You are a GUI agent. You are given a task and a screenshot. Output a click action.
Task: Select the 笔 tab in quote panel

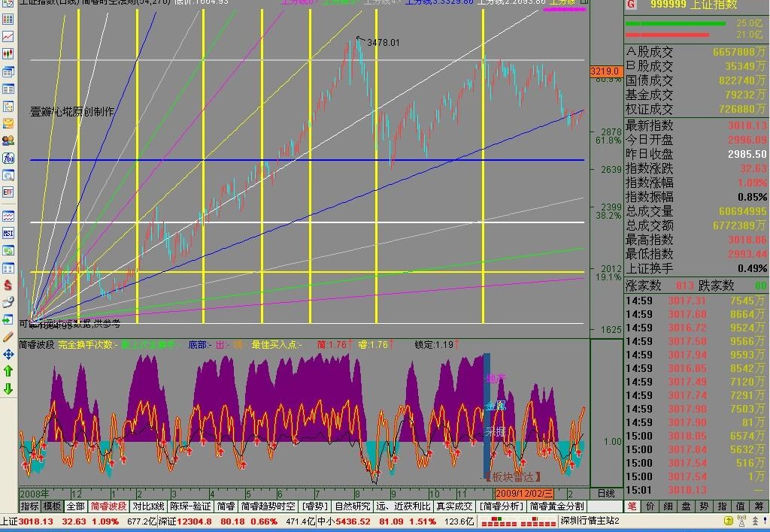tap(632, 506)
